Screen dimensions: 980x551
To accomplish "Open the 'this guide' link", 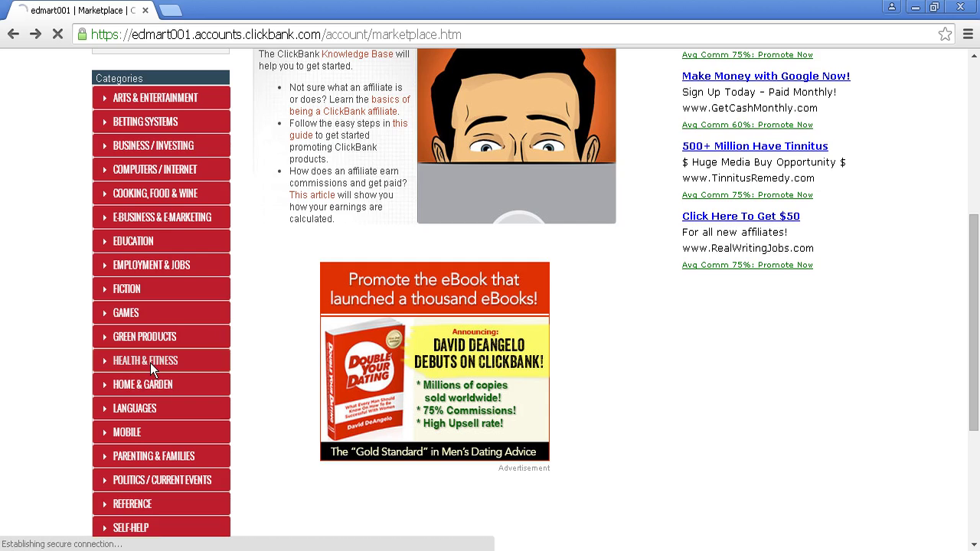I will 348,129.
